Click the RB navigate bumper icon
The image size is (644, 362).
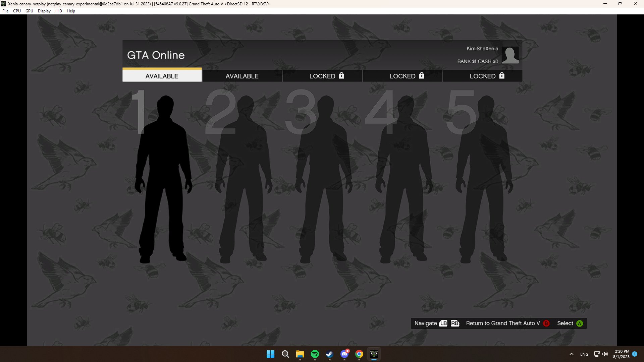click(455, 323)
